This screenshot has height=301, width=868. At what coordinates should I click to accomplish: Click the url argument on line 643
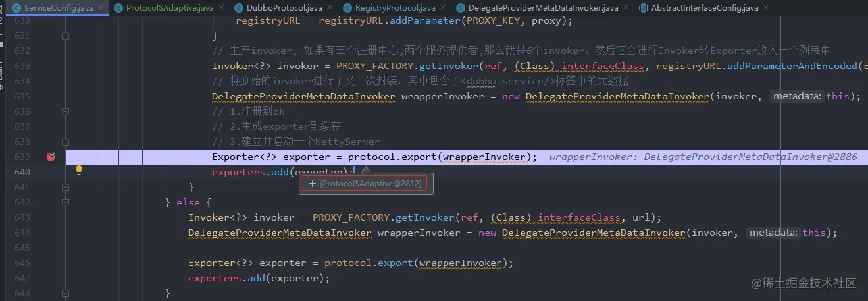click(641, 217)
